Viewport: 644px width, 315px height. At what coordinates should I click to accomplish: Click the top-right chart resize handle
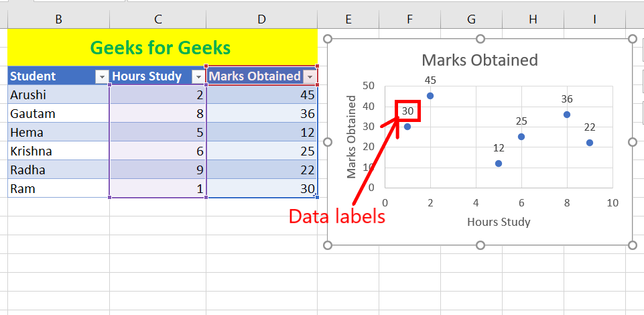(x=633, y=39)
